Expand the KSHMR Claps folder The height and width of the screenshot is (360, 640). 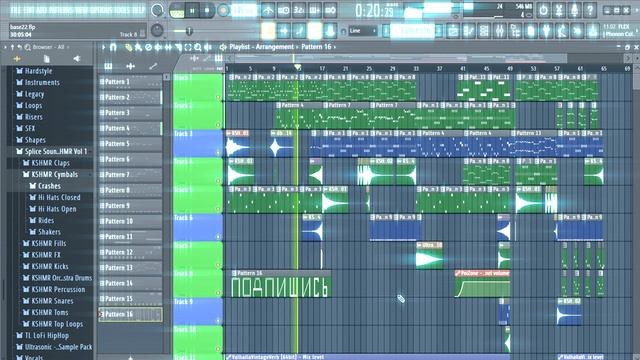46,163
